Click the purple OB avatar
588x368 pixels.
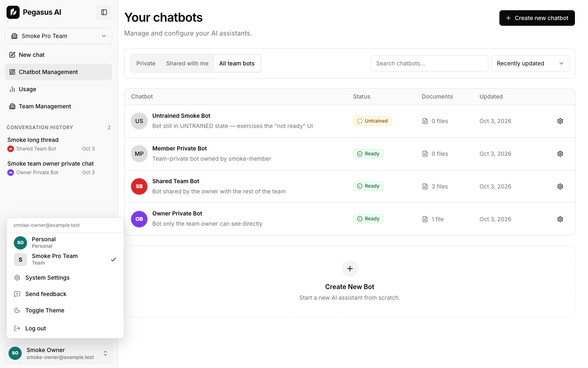[139, 219]
